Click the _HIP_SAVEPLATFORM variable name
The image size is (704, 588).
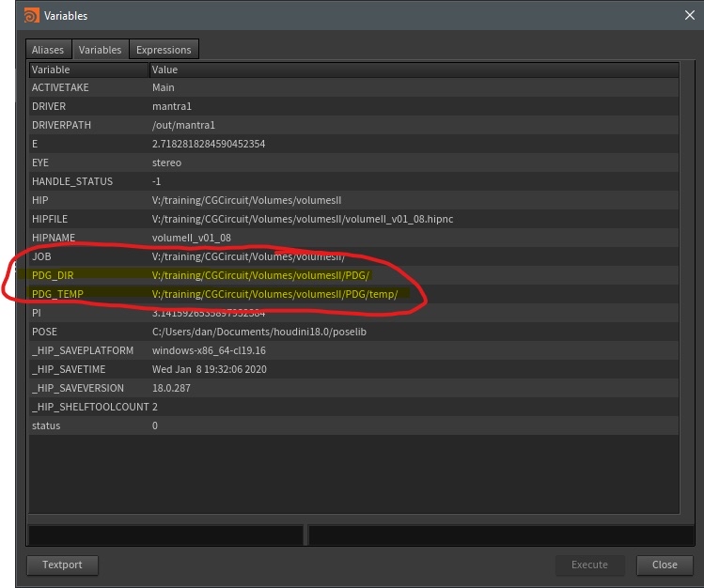point(83,350)
